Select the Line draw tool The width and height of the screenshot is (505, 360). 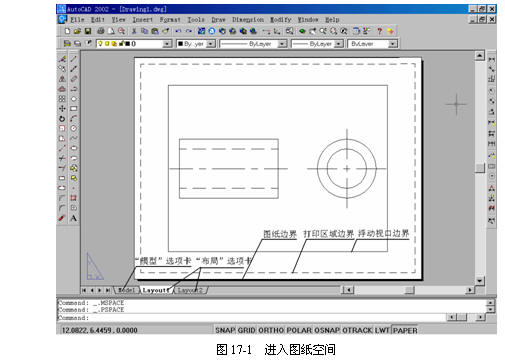(74, 59)
